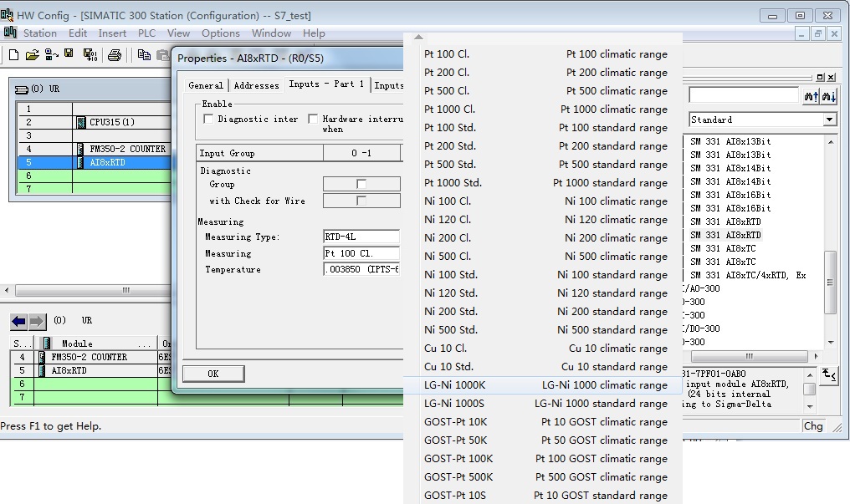The width and height of the screenshot is (850, 504).
Task: Enable the Diagnostic interrupt checkbox
Action: pyautogui.click(x=208, y=119)
